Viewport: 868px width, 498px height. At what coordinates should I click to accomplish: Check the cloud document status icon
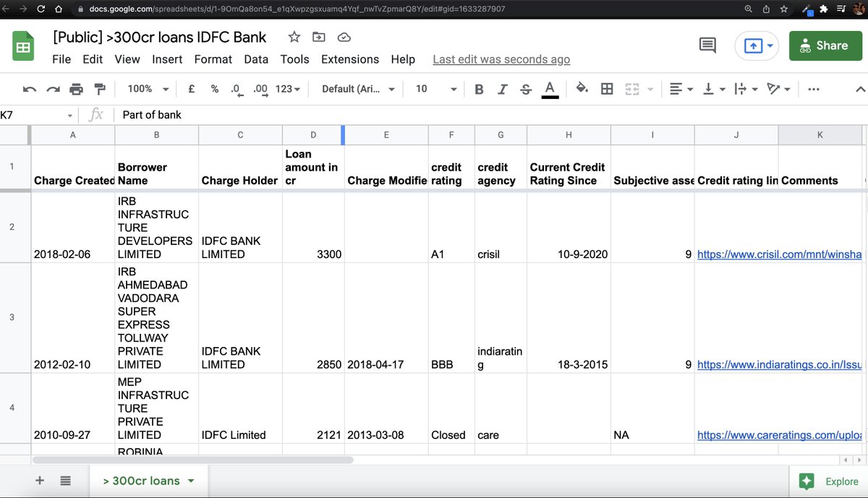tap(344, 37)
